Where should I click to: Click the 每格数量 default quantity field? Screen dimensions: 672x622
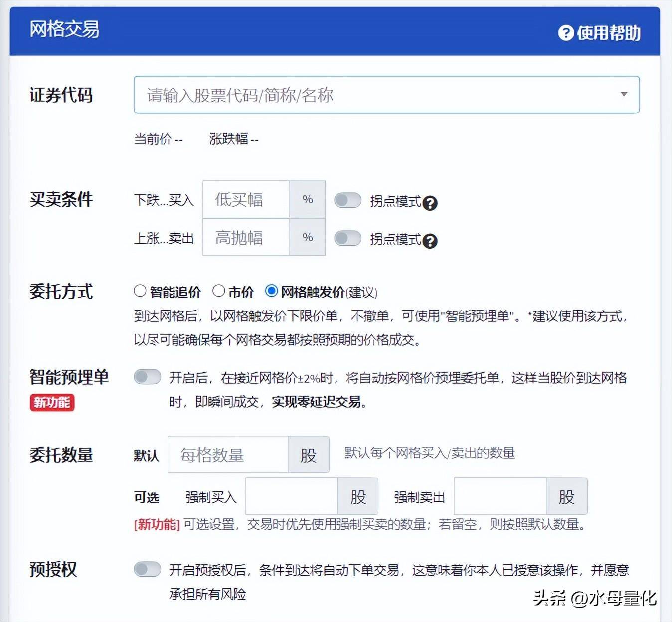click(228, 455)
